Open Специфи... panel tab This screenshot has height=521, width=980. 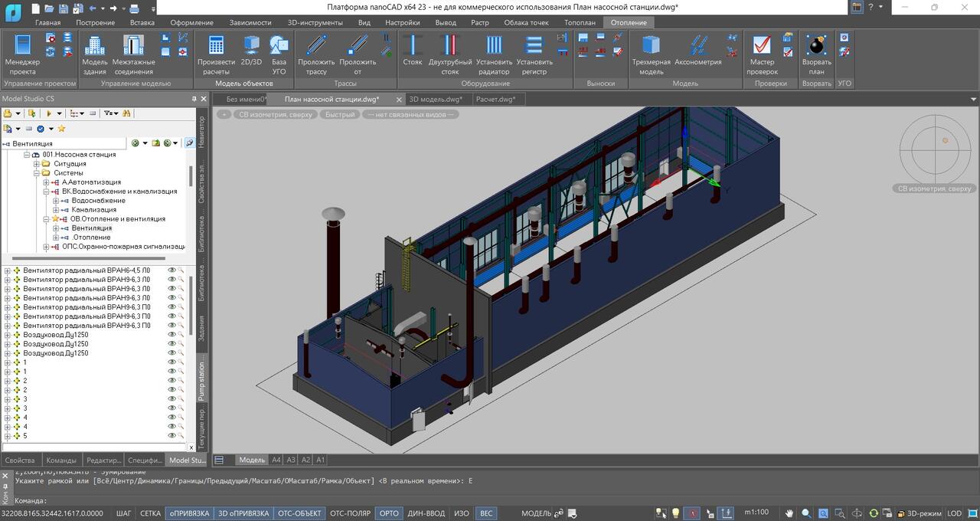(145, 460)
